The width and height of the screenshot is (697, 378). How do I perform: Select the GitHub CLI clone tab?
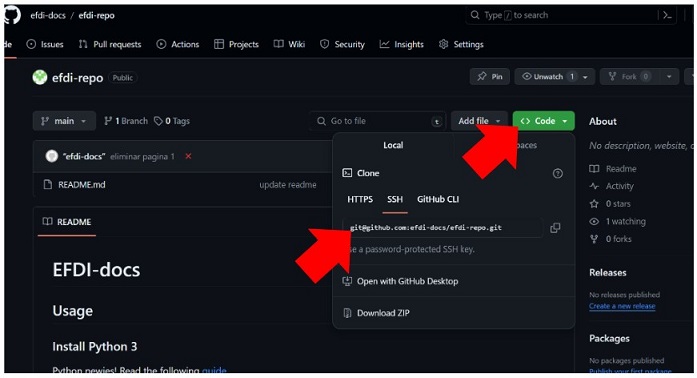tap(438, 199)
